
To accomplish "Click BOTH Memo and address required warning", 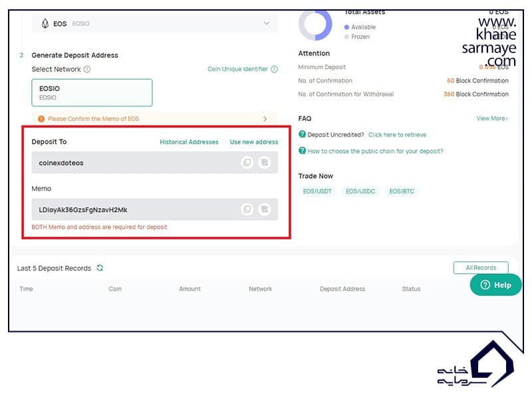I will 99,227.
